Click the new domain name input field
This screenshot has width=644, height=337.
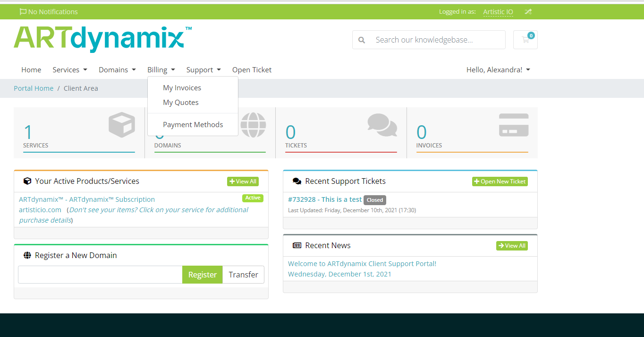click(x=100, y=275)
